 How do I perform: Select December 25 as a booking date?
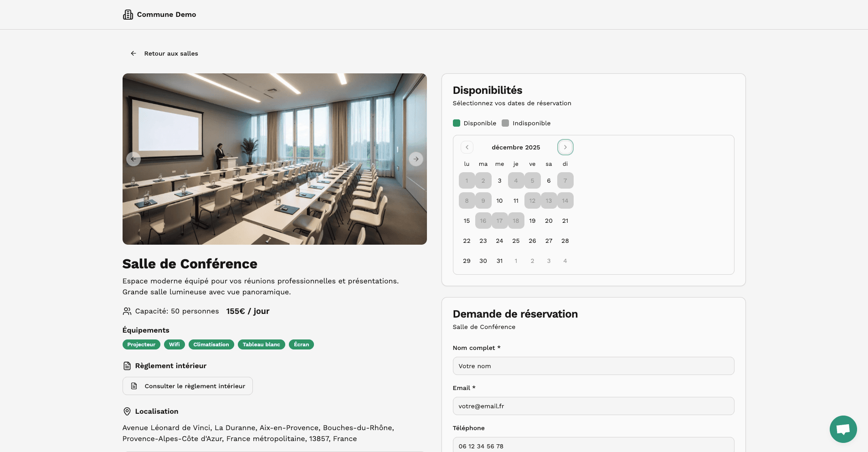516,241
